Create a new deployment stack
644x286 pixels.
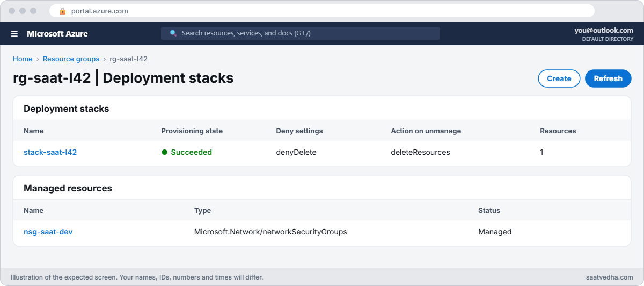coord(559,78)
